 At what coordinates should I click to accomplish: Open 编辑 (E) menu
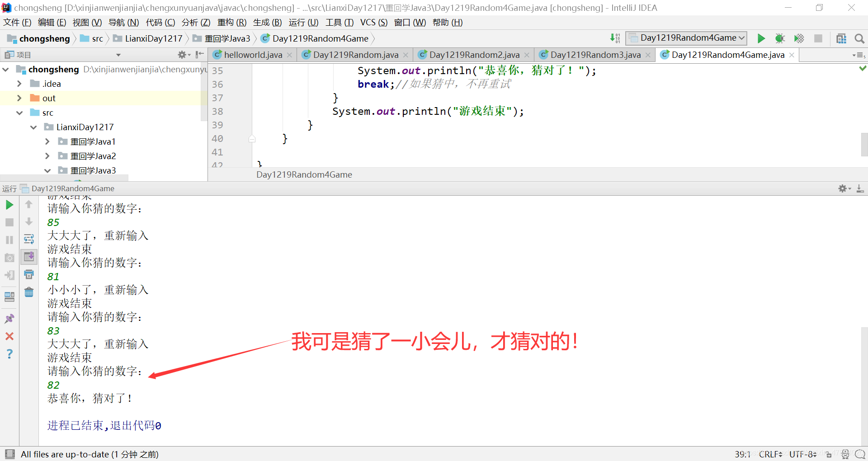pyautogui.click(x=52, y=23)
